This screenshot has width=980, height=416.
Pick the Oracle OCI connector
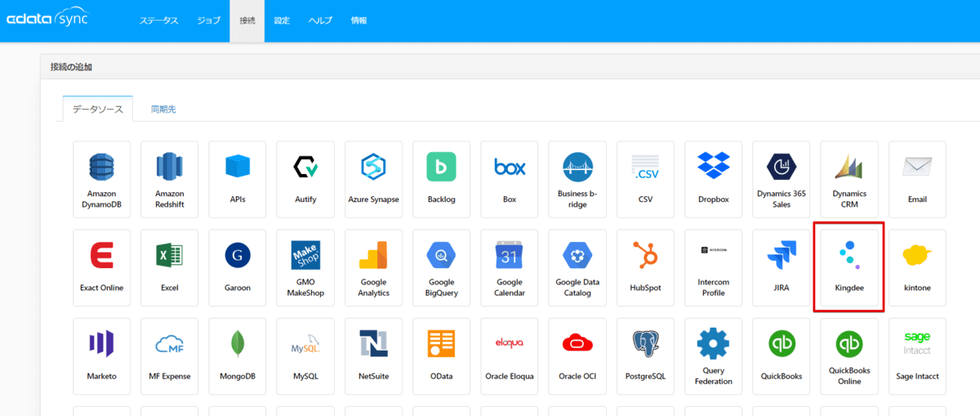click(577, 356)
